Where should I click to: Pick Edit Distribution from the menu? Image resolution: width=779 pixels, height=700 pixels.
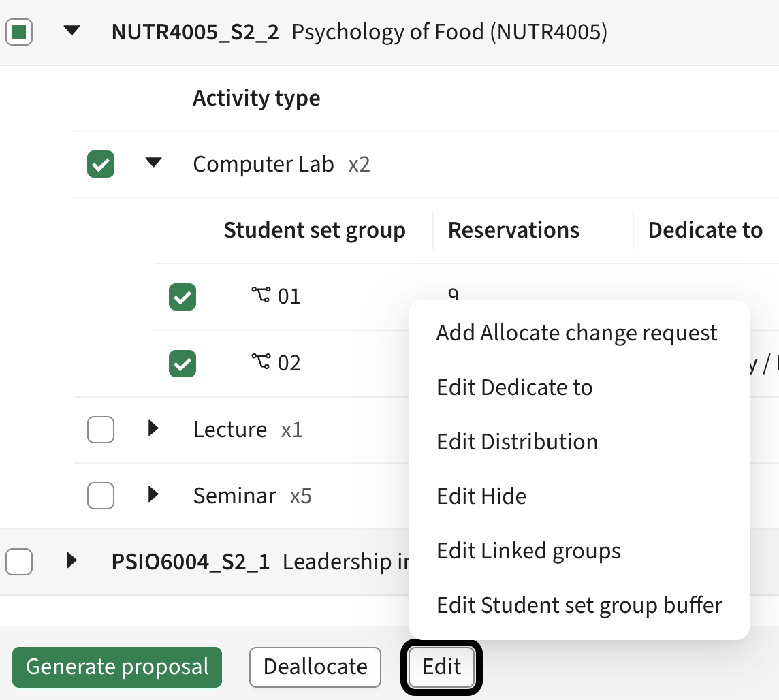point(518,442)
